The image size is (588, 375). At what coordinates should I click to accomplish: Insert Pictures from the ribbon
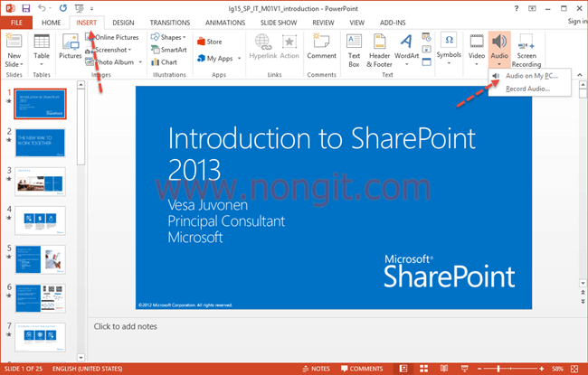pyautogui.click(x=71, y=46)
